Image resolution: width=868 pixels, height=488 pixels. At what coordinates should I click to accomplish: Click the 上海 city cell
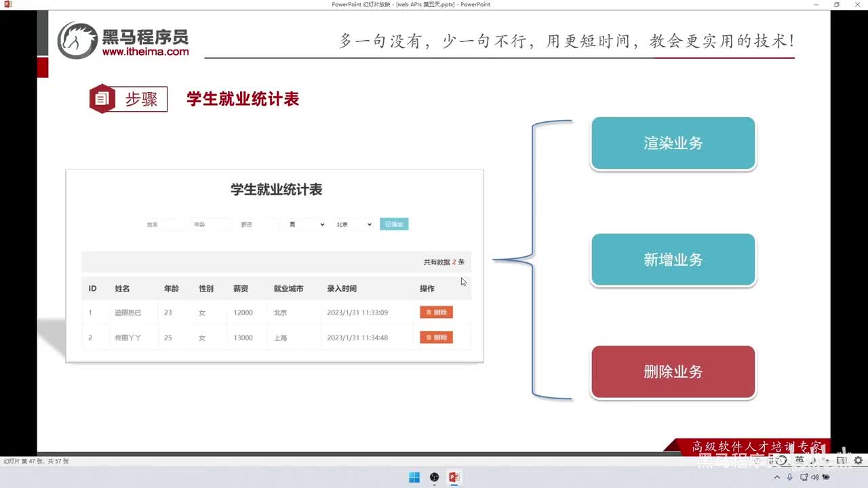pos(280,338)
